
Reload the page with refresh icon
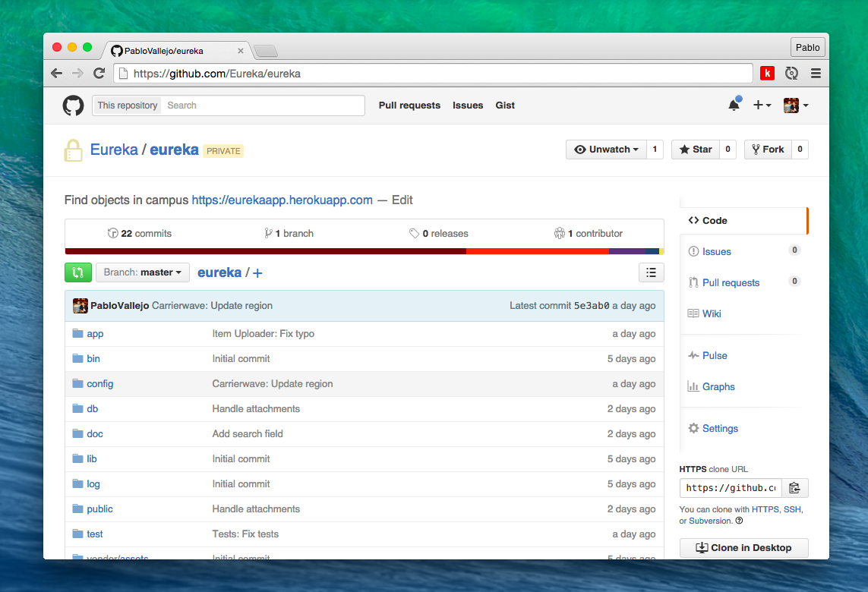tap(99, 73)
